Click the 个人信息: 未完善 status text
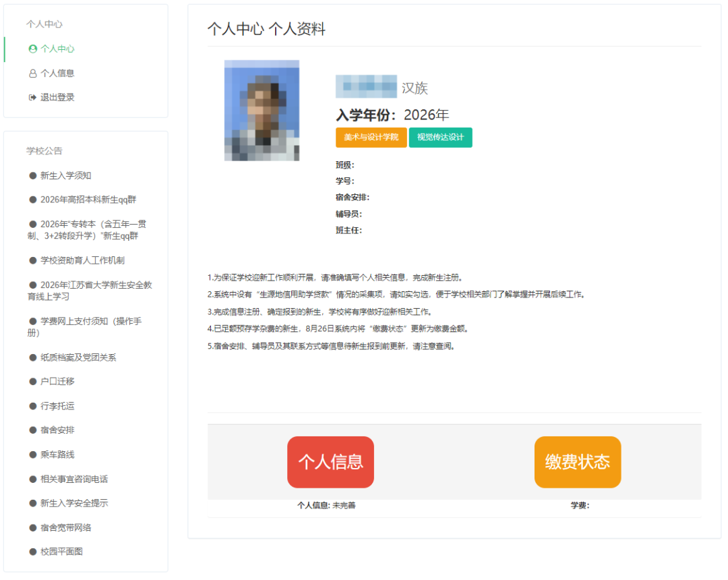This screenshot has height=580, width=728. (326, 505)
